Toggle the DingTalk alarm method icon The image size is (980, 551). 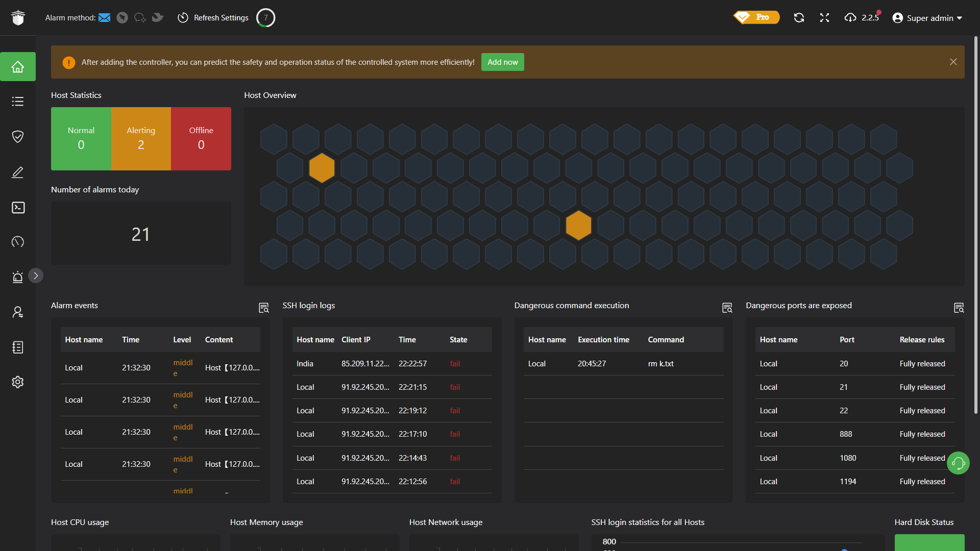tap(122, 18)
